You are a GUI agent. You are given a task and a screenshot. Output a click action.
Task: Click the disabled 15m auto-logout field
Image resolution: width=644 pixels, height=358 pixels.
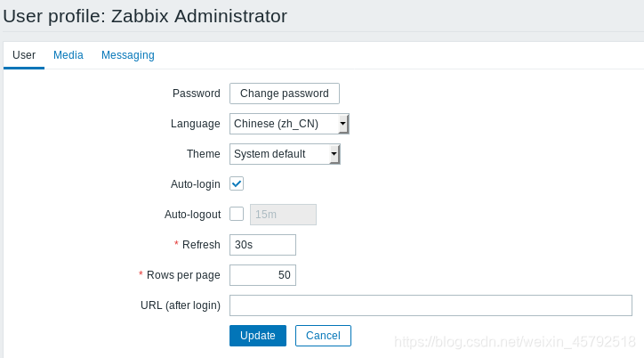(x=283, y=215)
